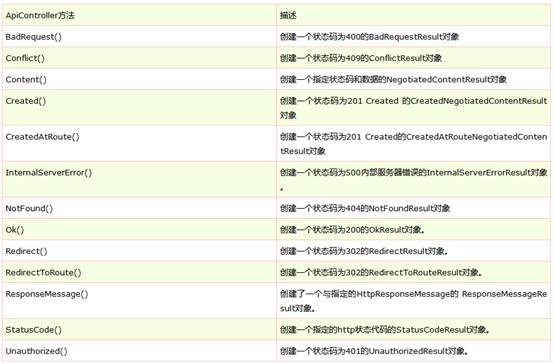554x364 pixels.
Task: Select the Conflict() method cell
Action: 140,58
